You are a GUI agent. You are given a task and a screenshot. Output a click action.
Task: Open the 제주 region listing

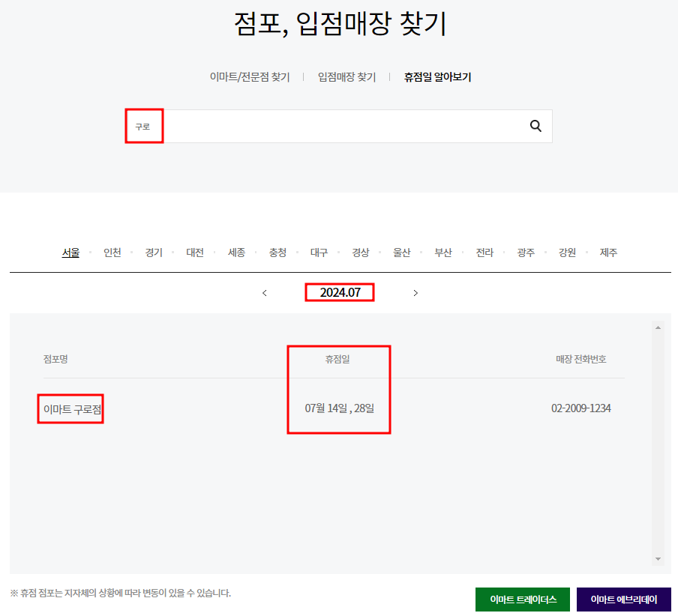(x=608, y=253)
